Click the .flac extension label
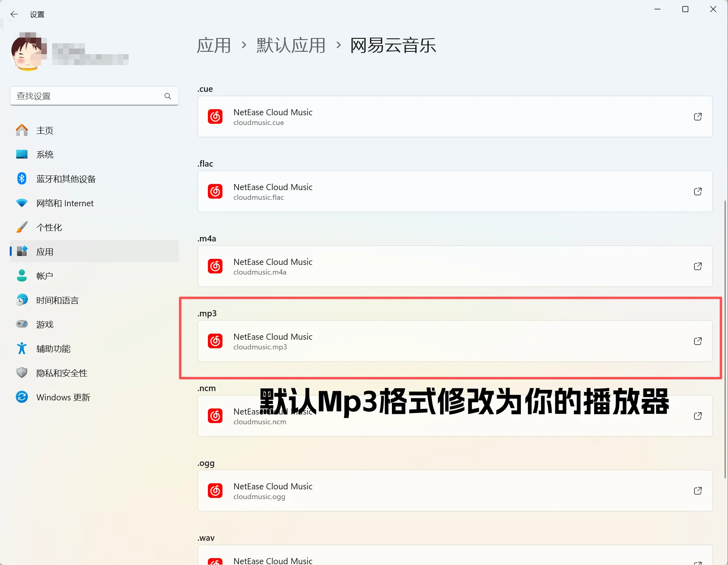The height and width of the screenshot is (565, 728). pyautogui.click(x=205, y=164)
